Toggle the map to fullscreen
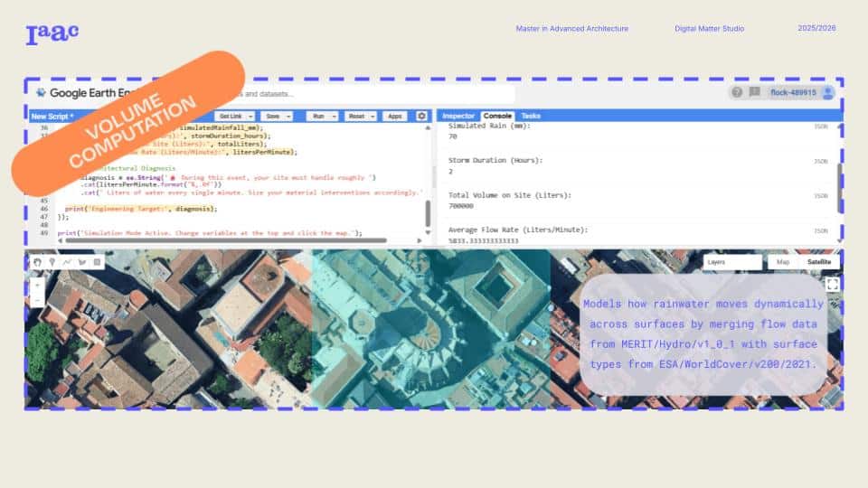868x488 pixels. [x=832, y=284]
